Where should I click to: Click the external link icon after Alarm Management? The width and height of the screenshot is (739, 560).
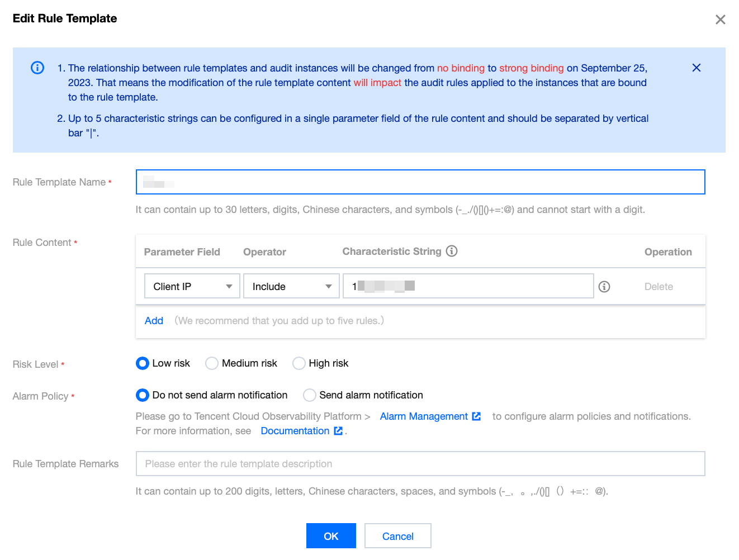click(476, 416)
